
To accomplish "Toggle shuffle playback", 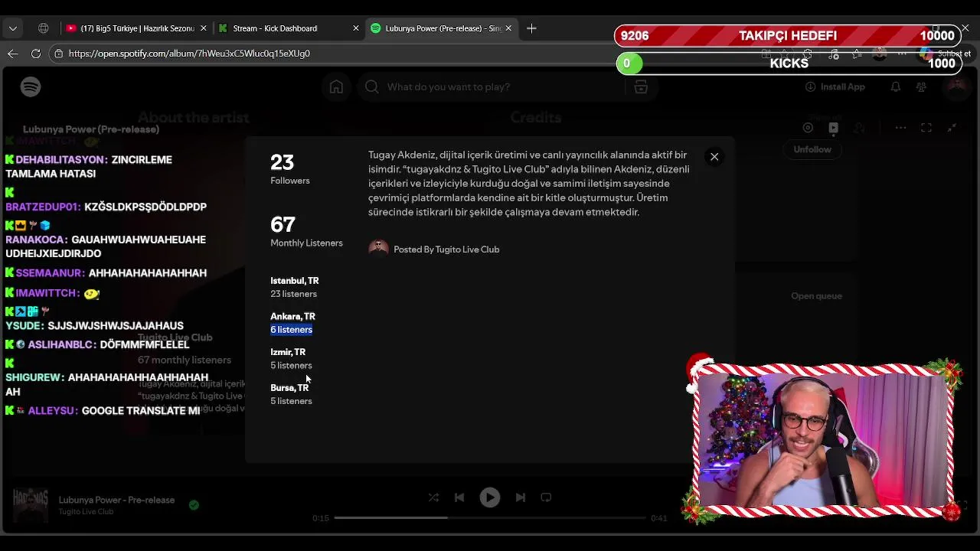I will pyautogui.click(x=433, y=497).
